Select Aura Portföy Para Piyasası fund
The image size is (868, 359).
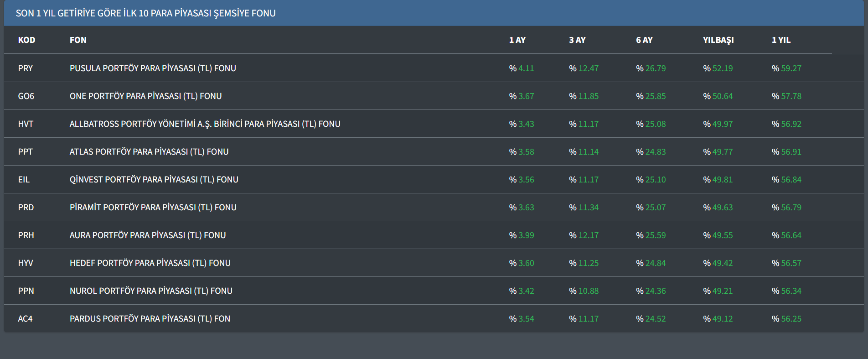click(x=148, y=235)
